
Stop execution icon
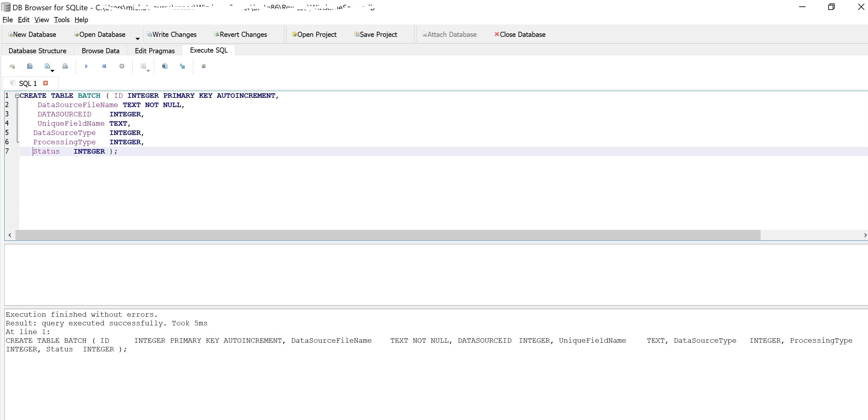[121, 66]
